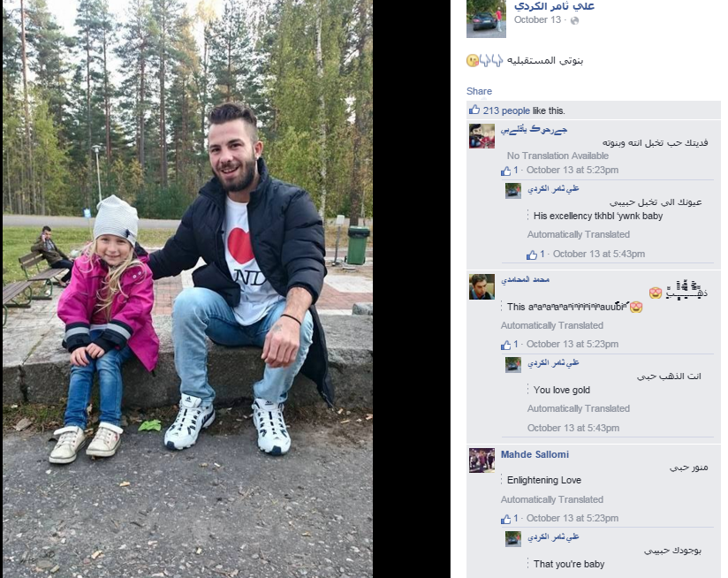Click the October 13 post timestamp
The width and height of the screenshot is (728, 578).
537,20
